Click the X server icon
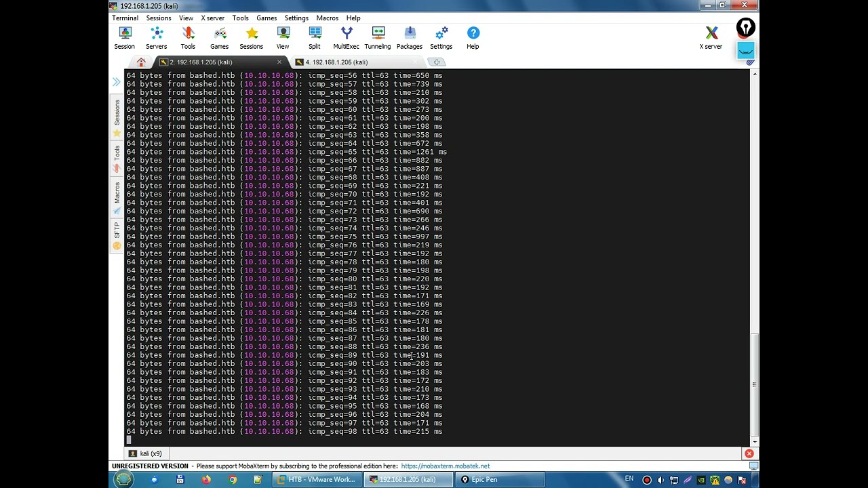This screenshot has width=868, height=488. tap(711, 38)
